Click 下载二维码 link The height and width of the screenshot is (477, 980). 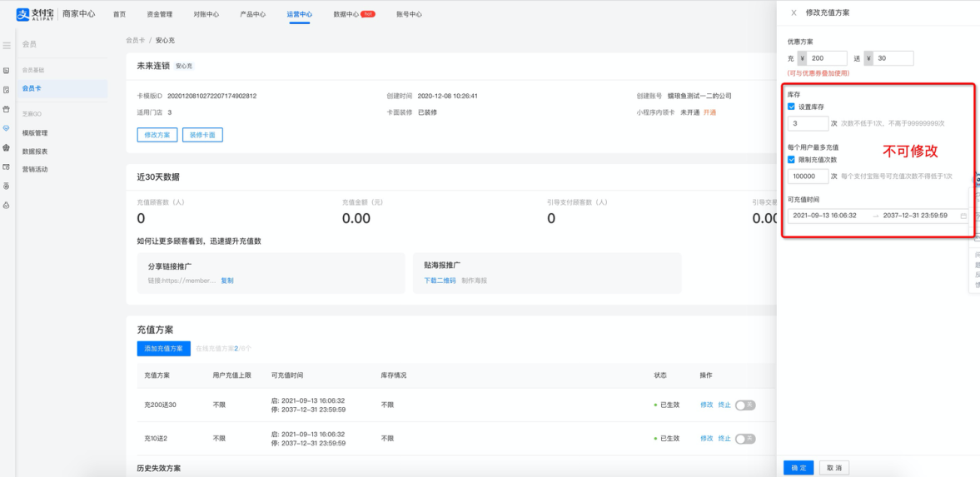[x=440, y=281]
